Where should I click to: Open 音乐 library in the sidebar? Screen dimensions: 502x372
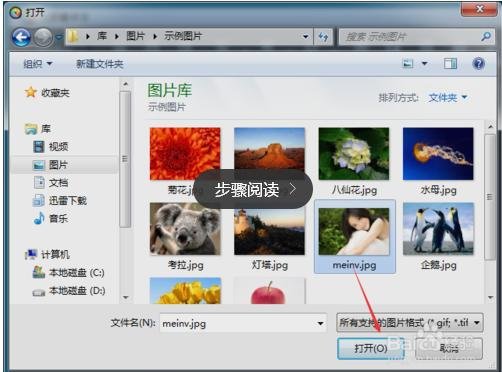pyautogui.click(x=59, y=219)
